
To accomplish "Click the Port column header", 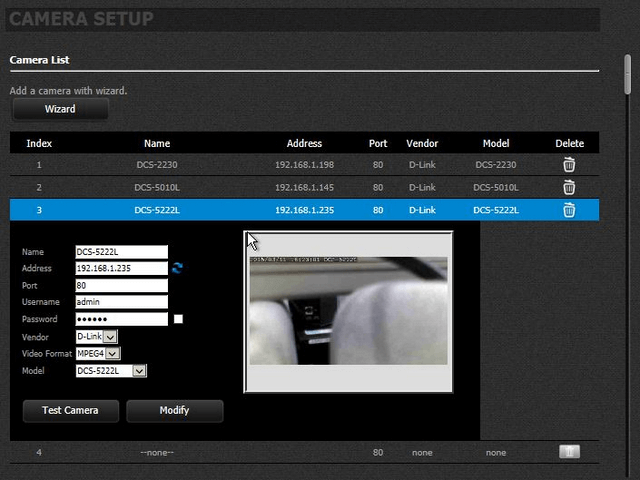I will 378,143.
